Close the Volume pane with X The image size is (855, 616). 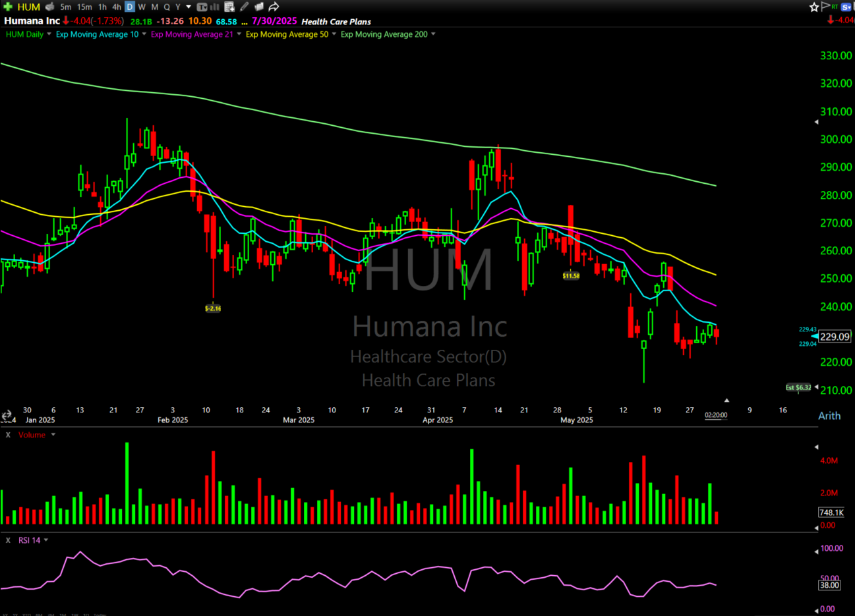coord(8,435)
